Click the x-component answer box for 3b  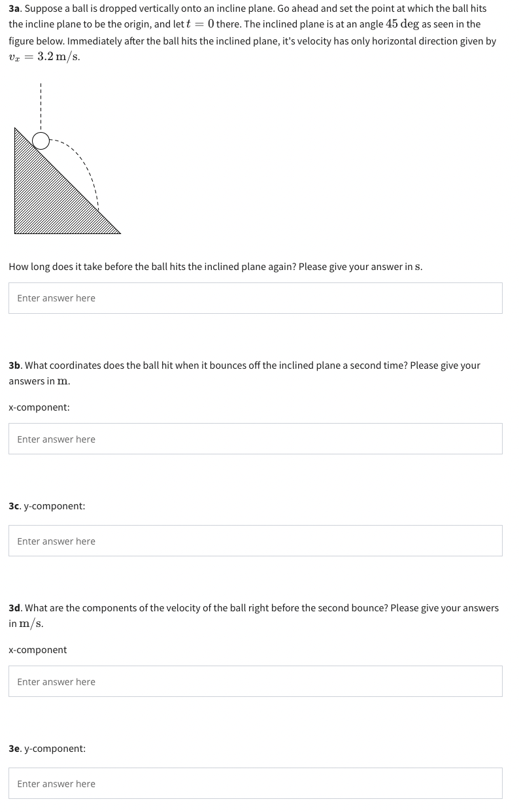coord(255,438)
